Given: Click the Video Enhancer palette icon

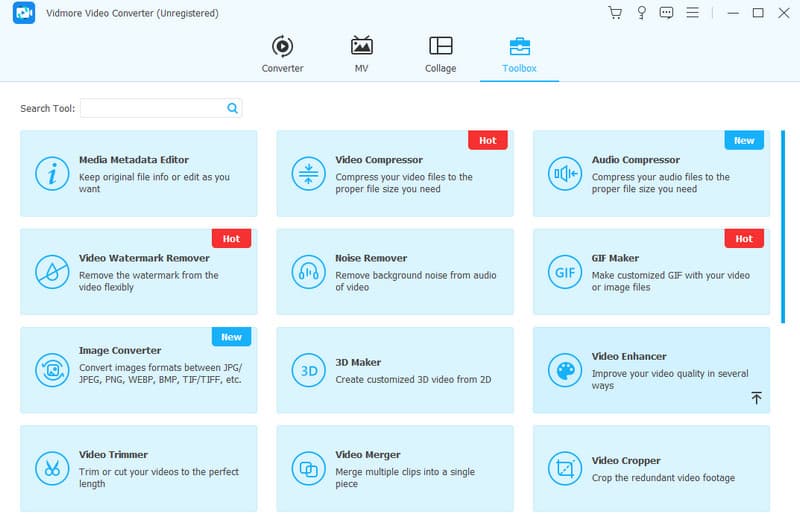Looking at the screenshot, I should (x=564, y=369).
